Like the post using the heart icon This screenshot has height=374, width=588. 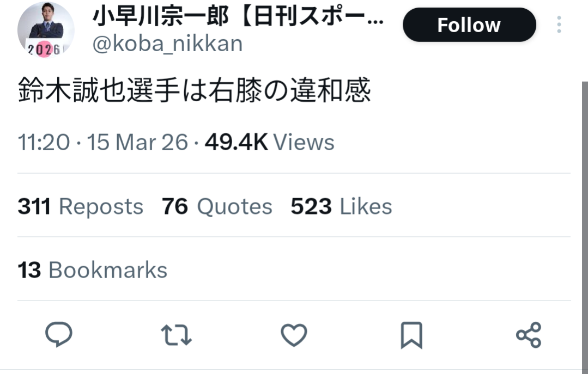pyautogui.click(x=294, y=335)
